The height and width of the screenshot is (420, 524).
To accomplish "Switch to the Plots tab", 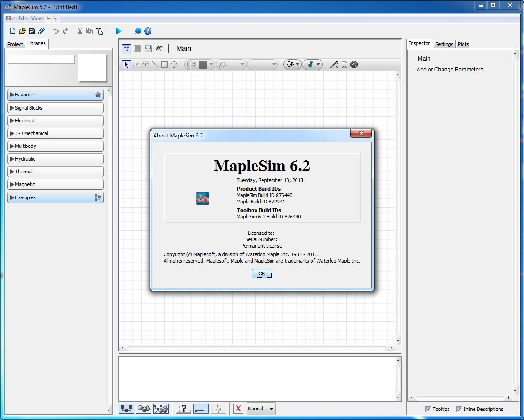I will [463, 44].
